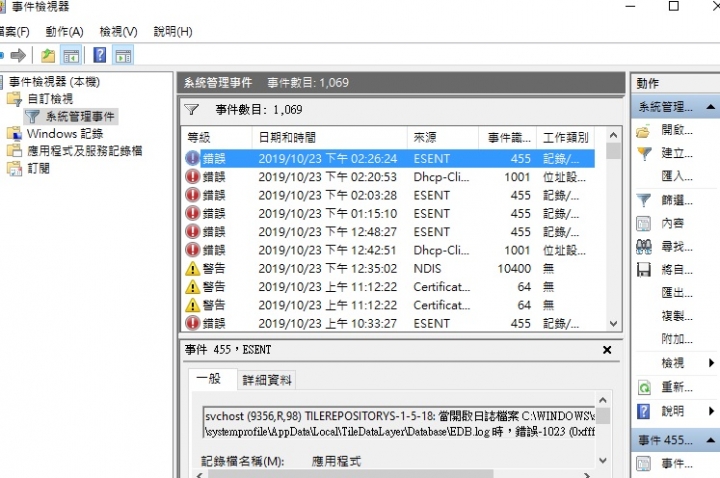Image resolution: width=720 pixels, height=478 pixels.
Task: Select ESENT error at 下午 01:15:10
Action: click(x=389, y=214)
